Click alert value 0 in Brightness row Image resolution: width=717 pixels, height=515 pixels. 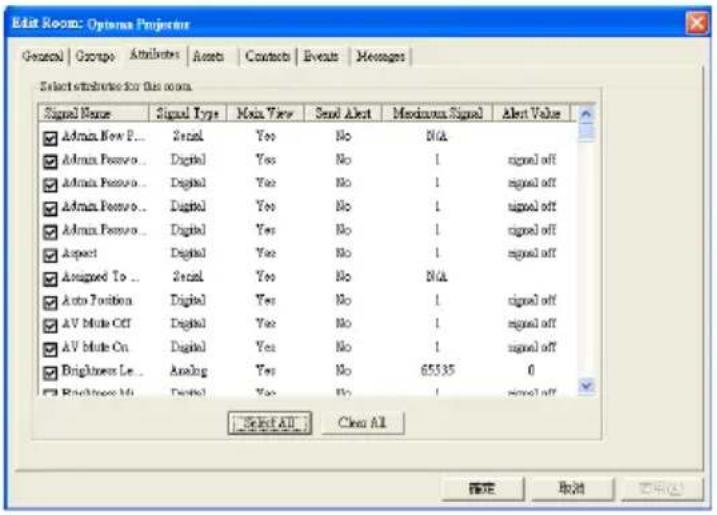[x=531, y=370]
